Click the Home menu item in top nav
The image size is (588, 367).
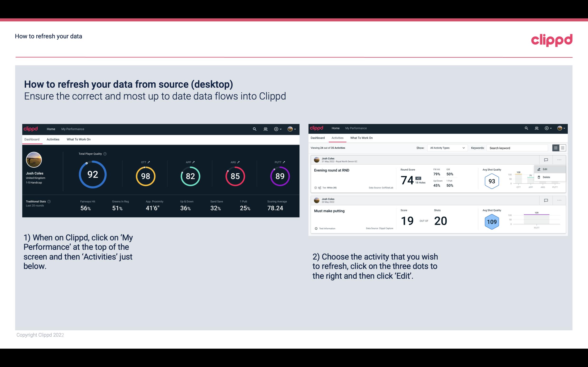click(50, 129)
